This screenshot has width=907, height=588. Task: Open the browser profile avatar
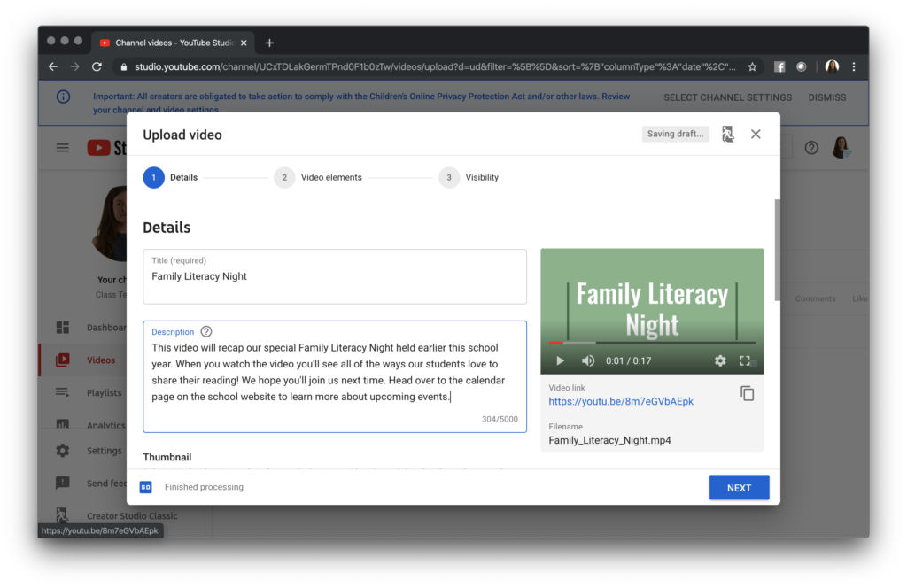pos(832,67)
